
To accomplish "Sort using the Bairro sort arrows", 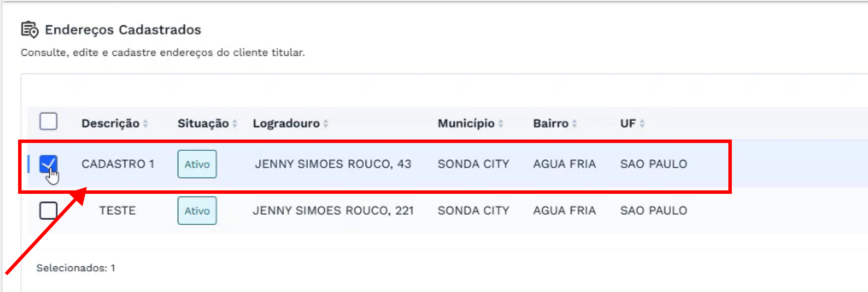I will [575, 124].
